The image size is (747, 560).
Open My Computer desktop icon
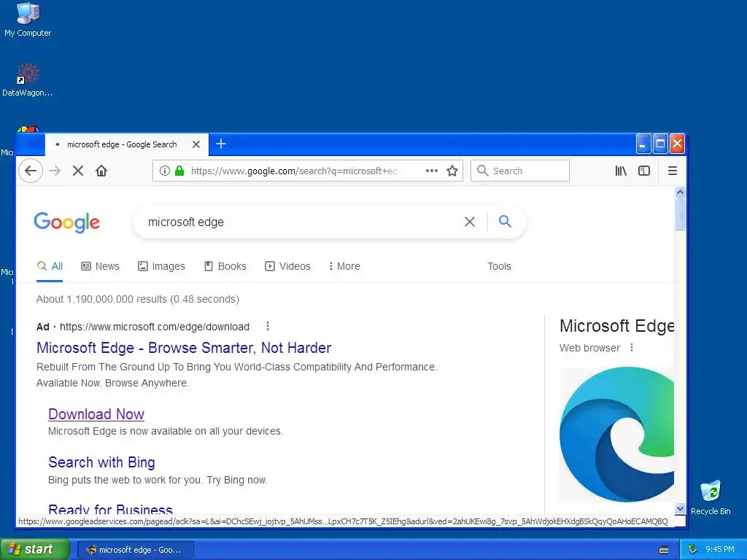click(x=28, y=20)
